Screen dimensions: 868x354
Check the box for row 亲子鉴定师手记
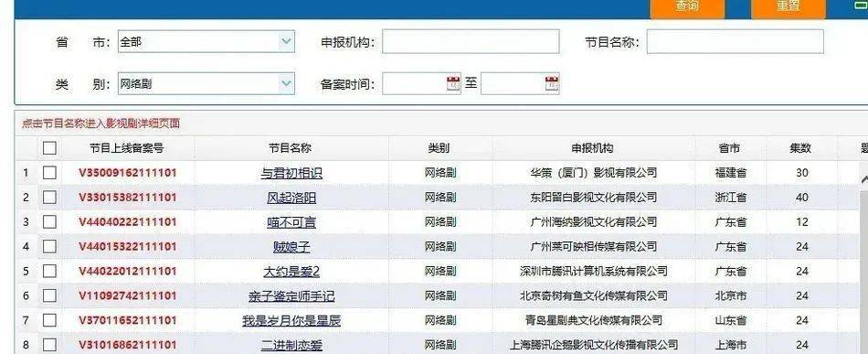(x=50, y=295)
